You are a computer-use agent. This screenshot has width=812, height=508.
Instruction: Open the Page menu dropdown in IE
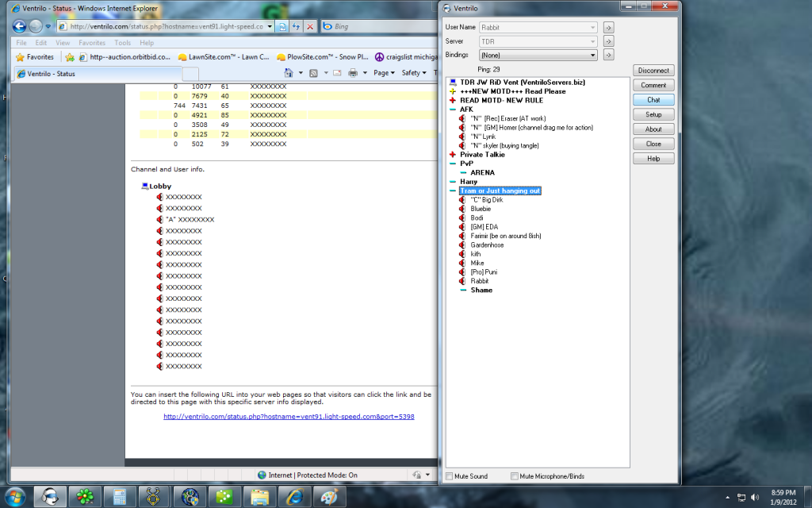[385, 73]
